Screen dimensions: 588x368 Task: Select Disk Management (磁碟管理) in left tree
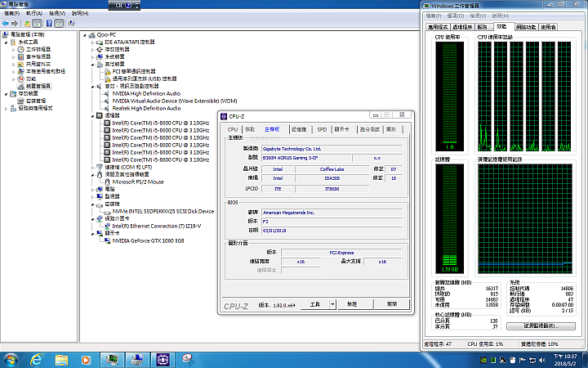tap(36, 101)
